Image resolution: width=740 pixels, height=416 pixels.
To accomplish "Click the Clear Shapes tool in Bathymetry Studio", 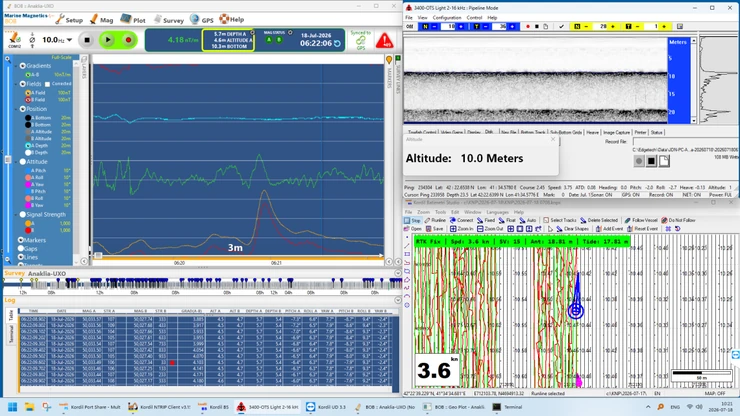I will (572, 229).
